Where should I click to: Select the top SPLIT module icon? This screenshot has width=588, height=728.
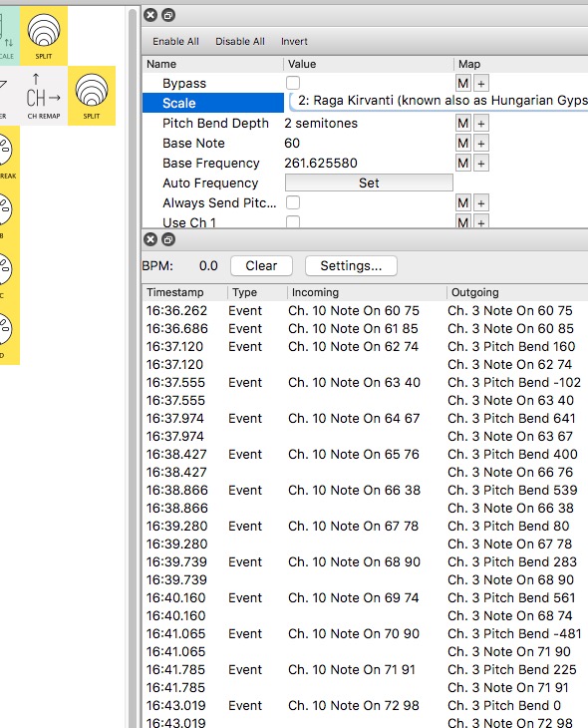44,35
